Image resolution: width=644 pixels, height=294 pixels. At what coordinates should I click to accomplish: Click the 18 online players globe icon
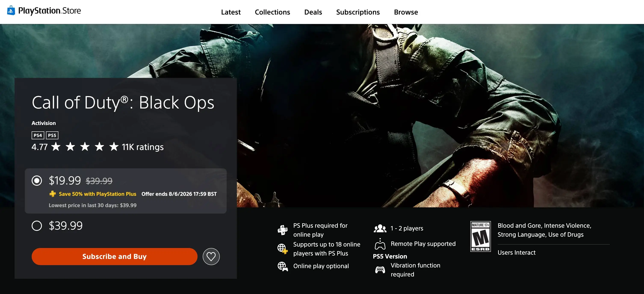click(x=282, y=249)
